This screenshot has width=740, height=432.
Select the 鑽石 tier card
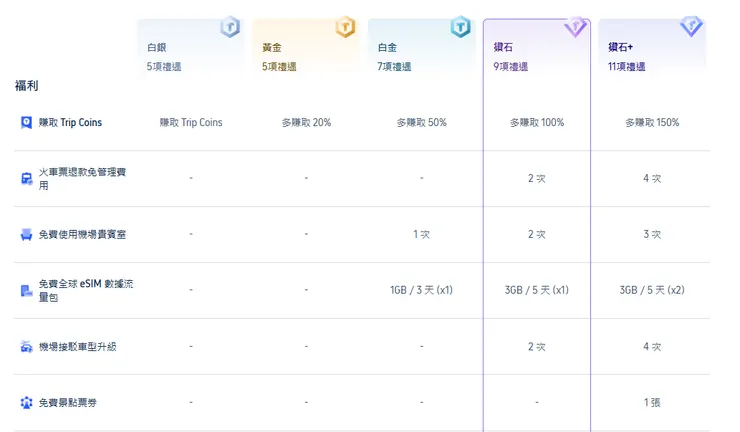tap(536, 55)
